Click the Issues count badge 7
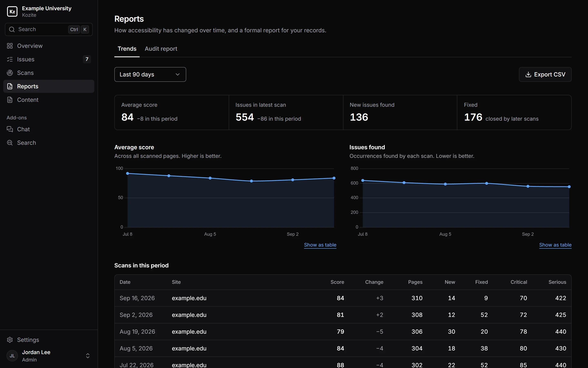The height and width of the screenshot is (368, 588). (87, 59)
